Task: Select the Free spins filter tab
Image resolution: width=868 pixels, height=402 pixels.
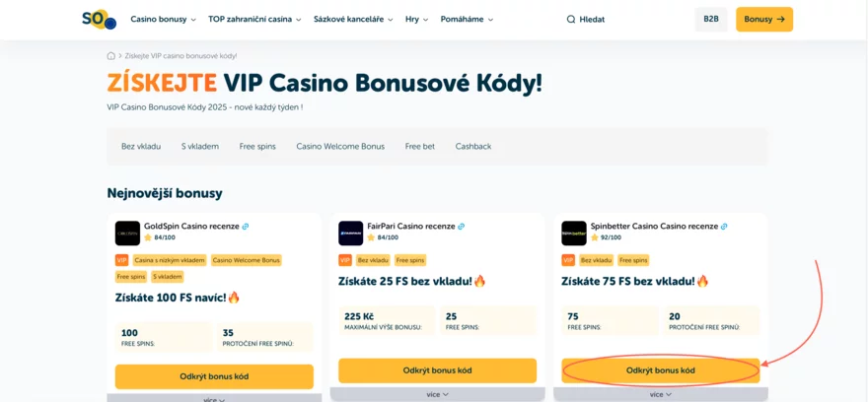Action: pos(257,147)
